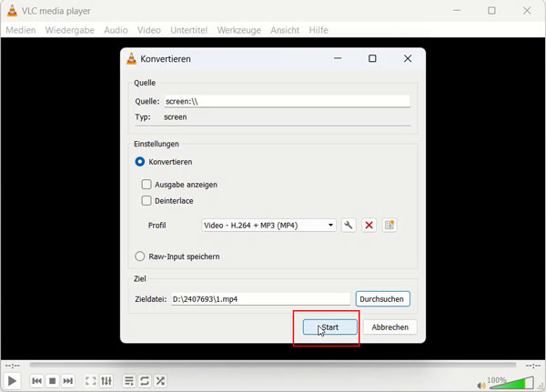Open the Video menu
Viewport: 546px width, 392px height.
pos(149,30)
